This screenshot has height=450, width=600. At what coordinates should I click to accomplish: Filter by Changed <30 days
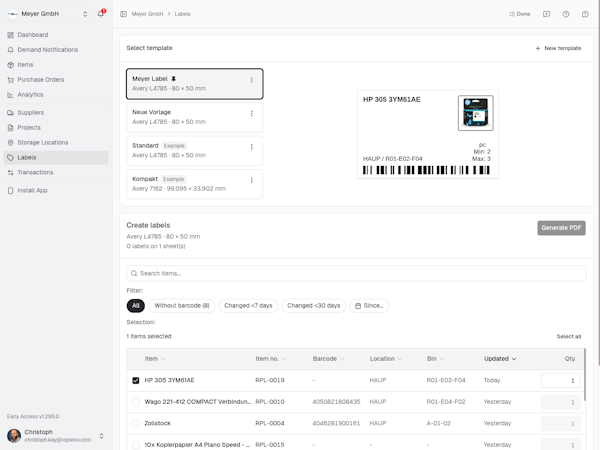click(x=313, y=305)
